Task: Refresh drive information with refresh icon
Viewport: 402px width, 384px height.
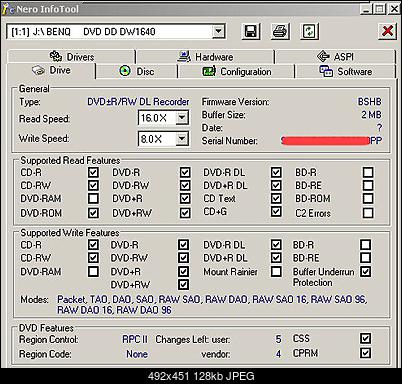Action: (309, 31)
